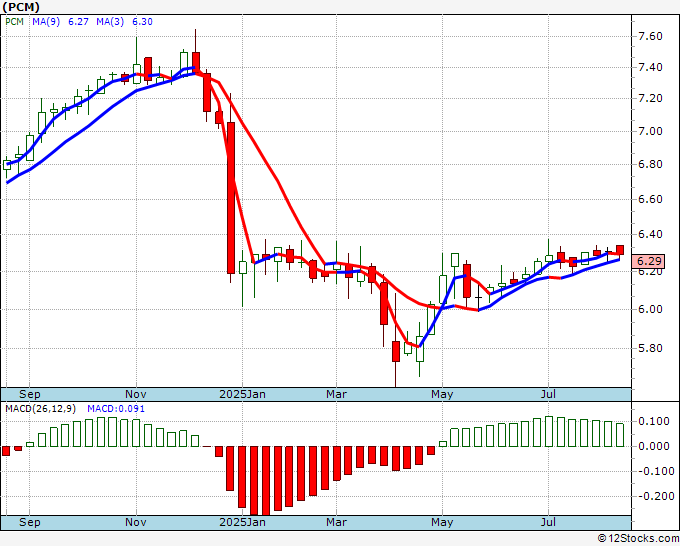Select the MA(3) indicator label
680x546 pixels.
pyautogui.click(x=110, y=22)
